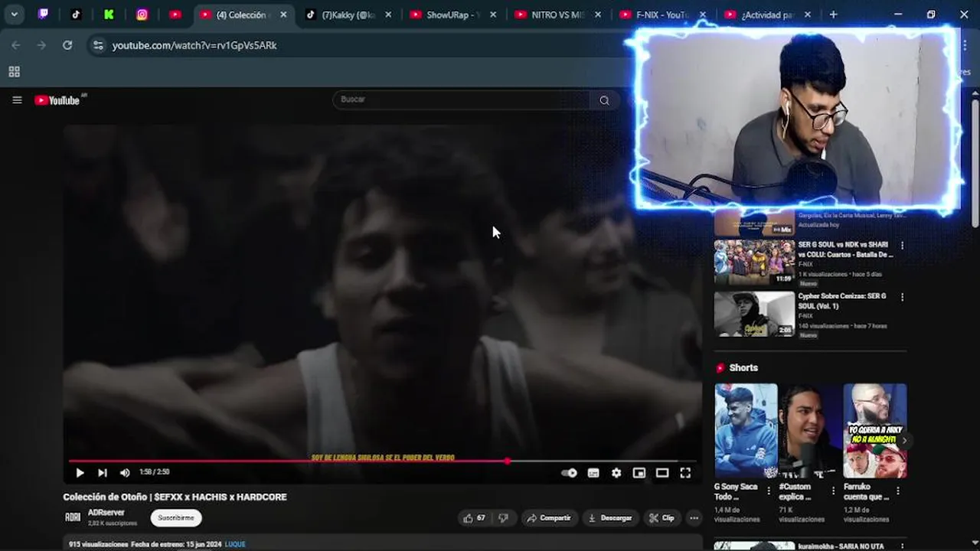Skip to the next video
Viewport: 980px width, 551px height.
pyautogui.click(x=102, y=473)
